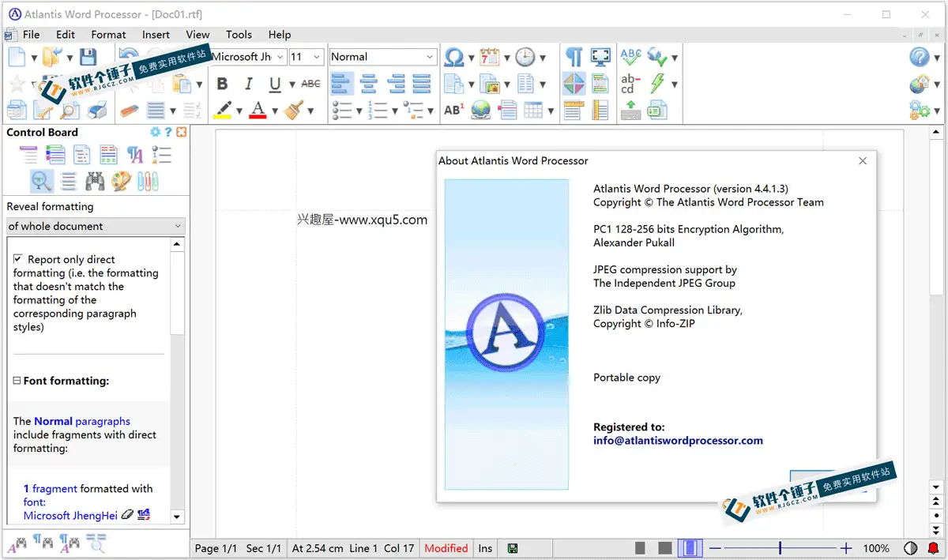The height and width of the screenshot is (560, 948).
Task: Align text left
Action: (x=342, y=84)
